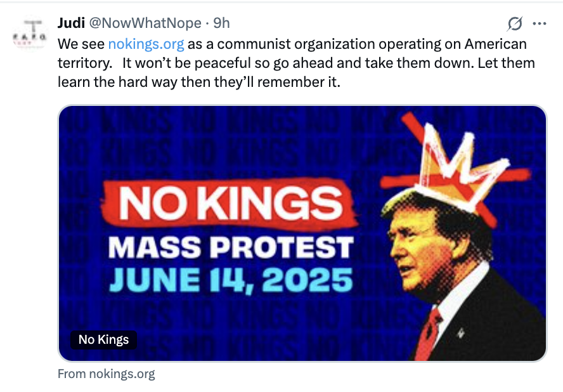This screenshot has width=563, height=392.
Task: Open the nokings.org link in tweet text
Action: pyautogui.click(x=146, y=44)
